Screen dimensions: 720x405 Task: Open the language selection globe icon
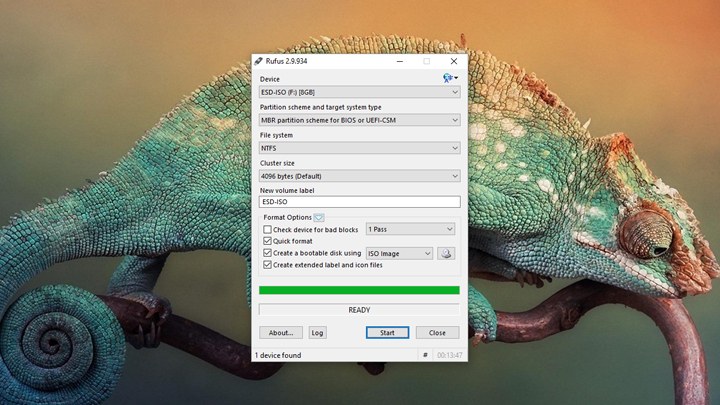[450, 78]
